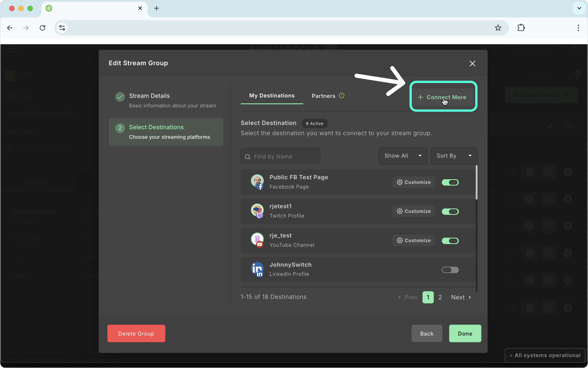Disable the Public FB Test Page destination toggle
This screenshot has height=368, width=588.
[450, 182]
